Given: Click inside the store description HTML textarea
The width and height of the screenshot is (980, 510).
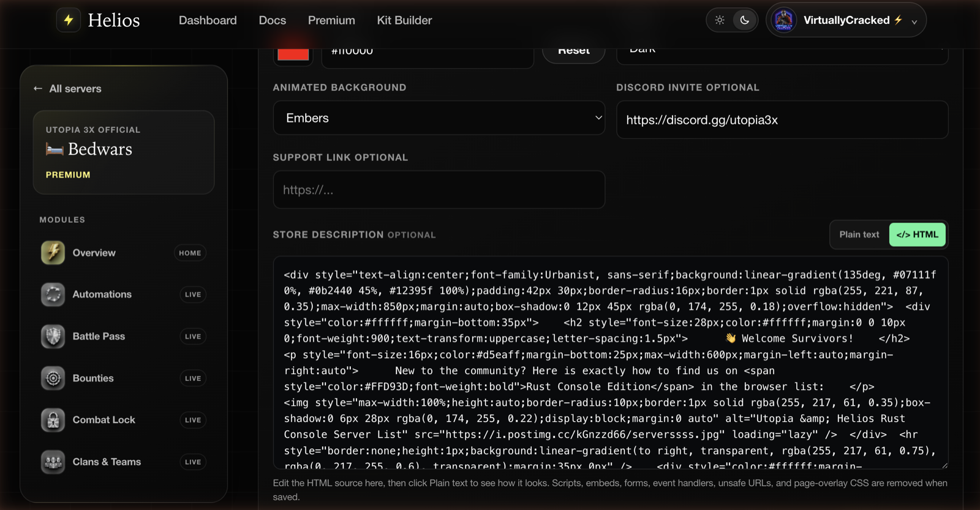Looking at the screenshot, I should [x=611, y=362].
